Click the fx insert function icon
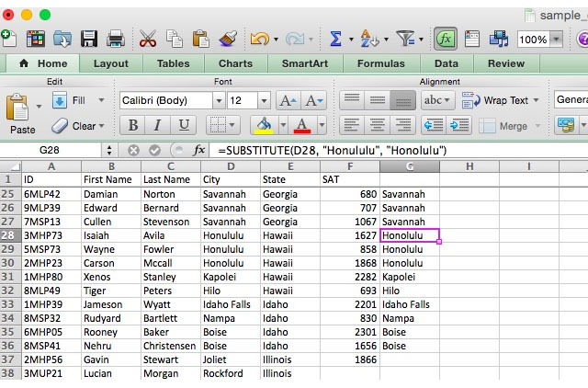The image size is (588, 388). point(198,151)
